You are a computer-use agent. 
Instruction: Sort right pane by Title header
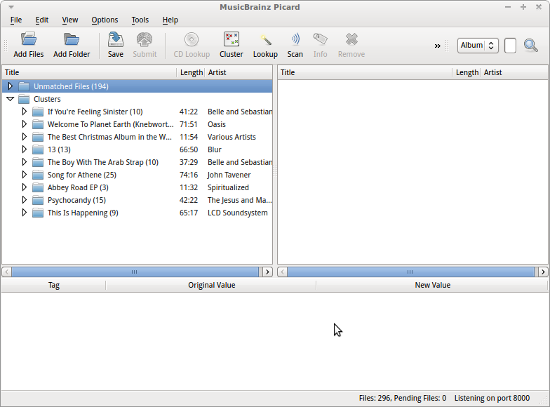click(x=365, y=72)
